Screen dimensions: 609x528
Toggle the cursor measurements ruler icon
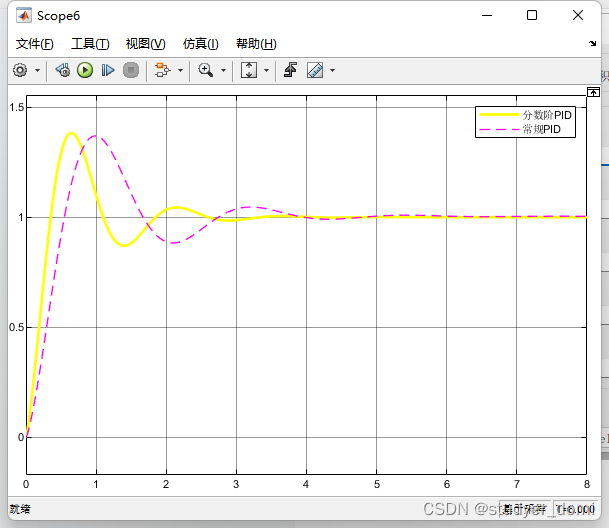(315, 70)
